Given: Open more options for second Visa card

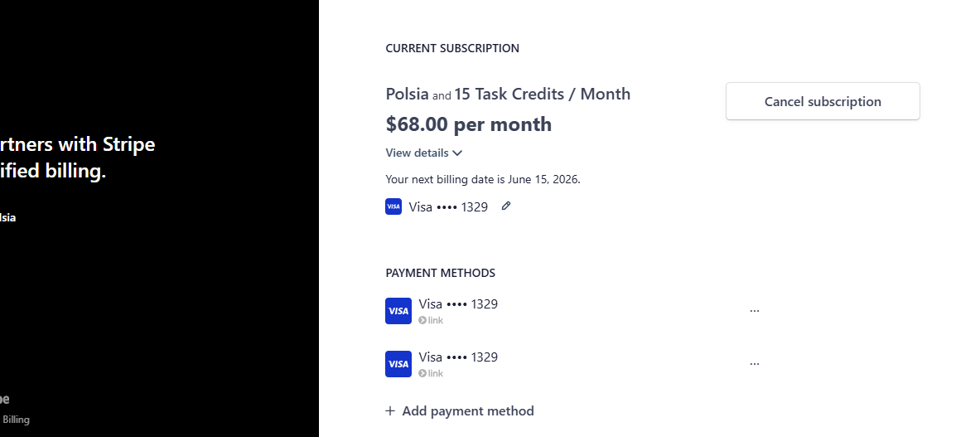Looking at the screenshot, I should point(755,364).
